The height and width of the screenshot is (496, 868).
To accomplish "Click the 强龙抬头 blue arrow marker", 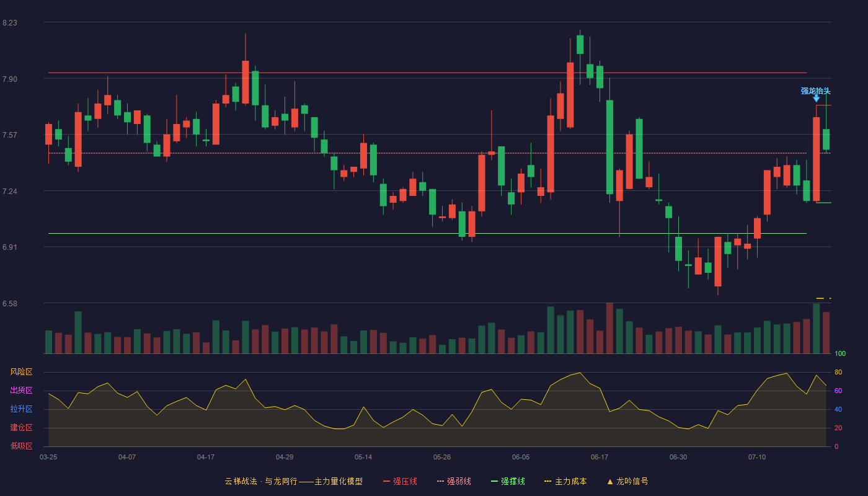I will click(x=816, y=99).
